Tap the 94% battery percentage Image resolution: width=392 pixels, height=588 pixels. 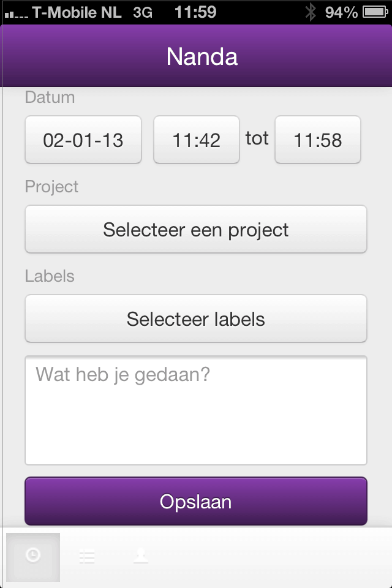341,12
